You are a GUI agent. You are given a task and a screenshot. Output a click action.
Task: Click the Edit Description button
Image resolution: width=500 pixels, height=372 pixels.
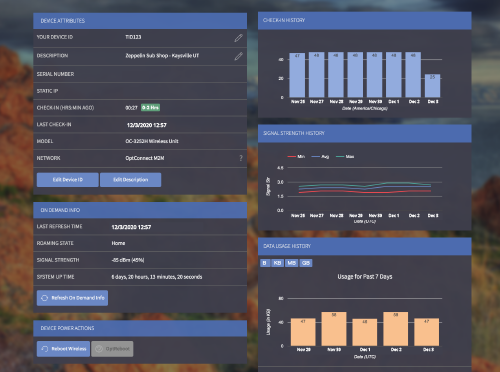pos(131,180)
